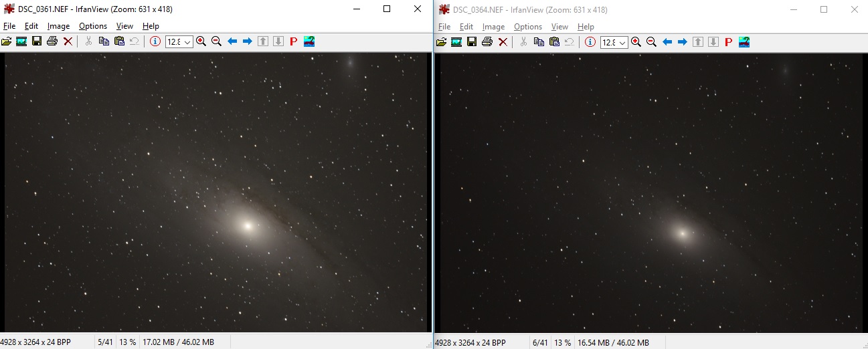868x349 pixels.
Task: Open File menu in DSC_0361 window
Action: [9, 26]
